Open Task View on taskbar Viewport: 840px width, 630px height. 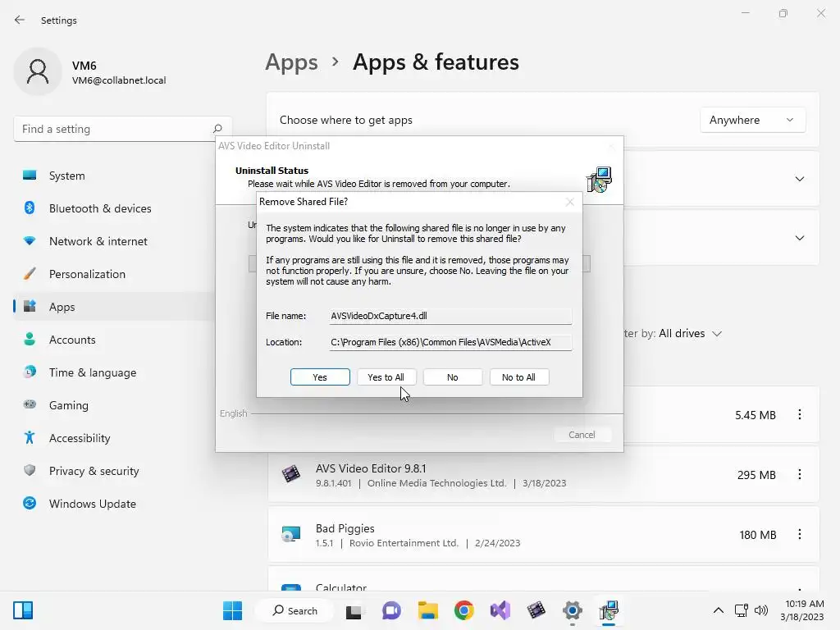tap(354, 610)
